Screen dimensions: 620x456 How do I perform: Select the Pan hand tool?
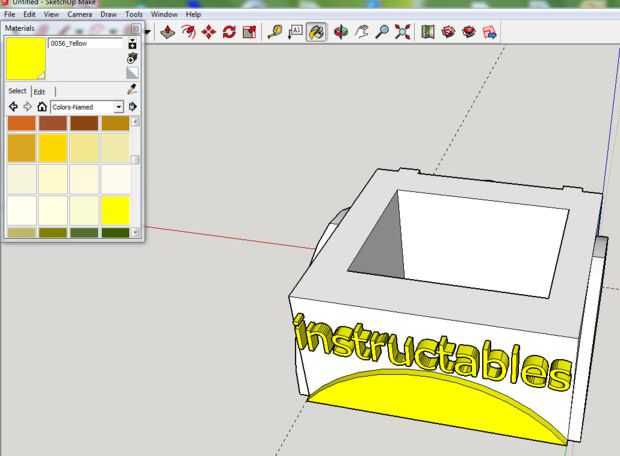point(361,32)
